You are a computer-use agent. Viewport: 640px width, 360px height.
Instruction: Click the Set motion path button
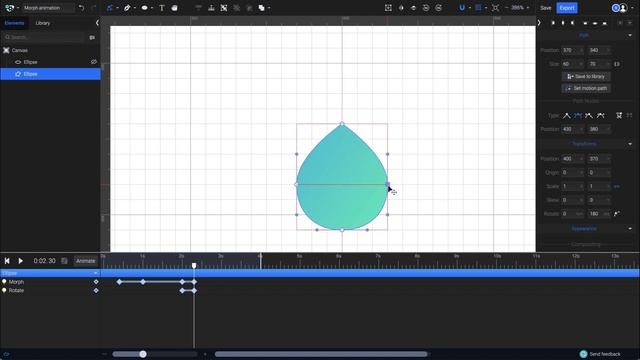coord(586,88)
